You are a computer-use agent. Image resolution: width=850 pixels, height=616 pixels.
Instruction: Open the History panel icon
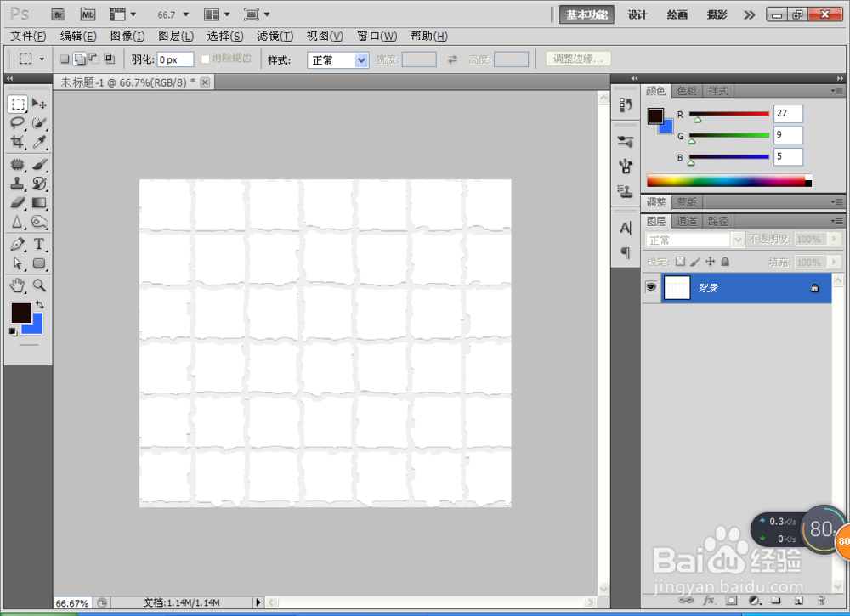click(626, 105)
